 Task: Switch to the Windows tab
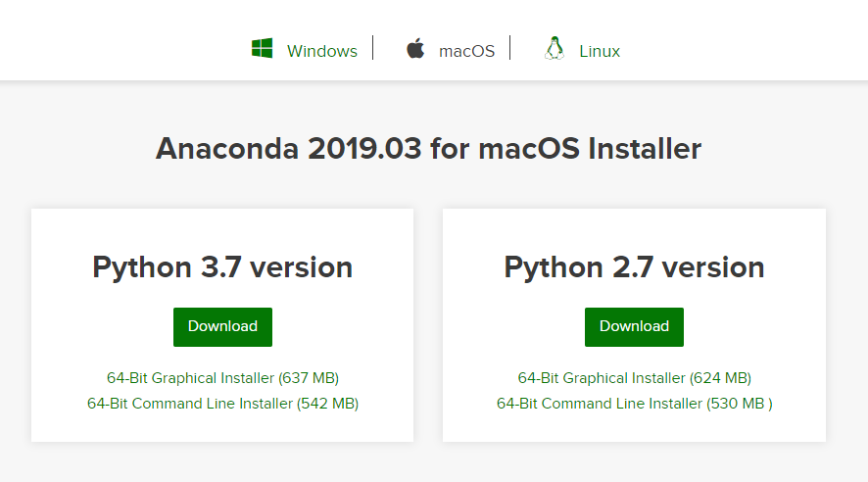pyautogui.click(x=322, y=51)
